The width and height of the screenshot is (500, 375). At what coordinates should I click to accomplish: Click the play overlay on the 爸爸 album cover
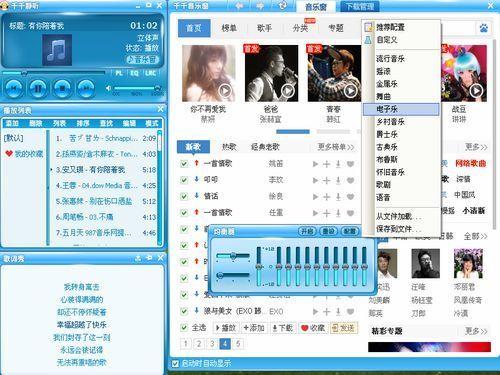[288, 90]
